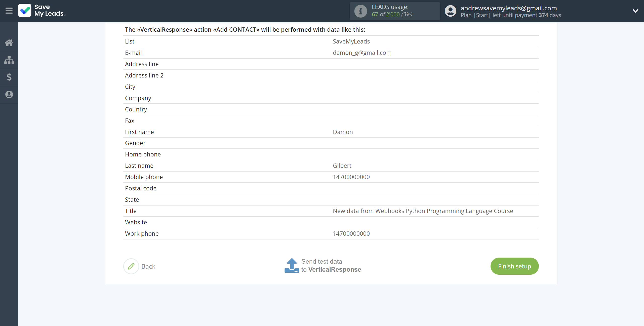Click the user avatar icon
The height and width of the screenshot is (326, 644).
(450, 11)
